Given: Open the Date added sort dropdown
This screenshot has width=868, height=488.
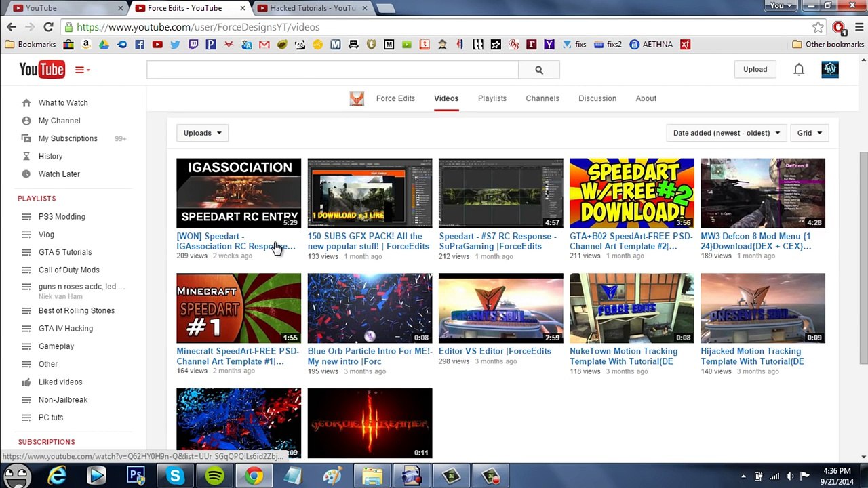Looking at the screenshot, I should point(726,133).
